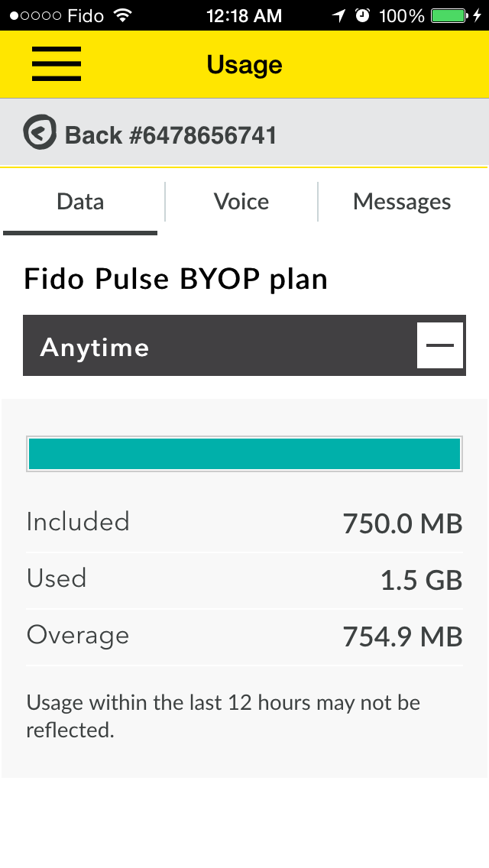This screenshot has height=868, width=489.
Task: Tap the 12:18 AM clock in status bar
Action: pyautogui.click(x=244, y=15)
